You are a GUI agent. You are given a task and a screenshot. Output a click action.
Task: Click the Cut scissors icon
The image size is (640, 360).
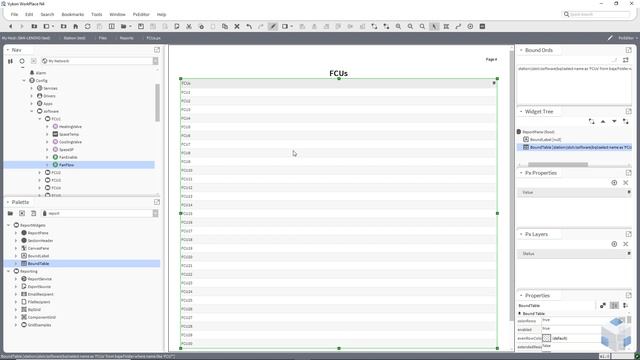click(189, 27)
